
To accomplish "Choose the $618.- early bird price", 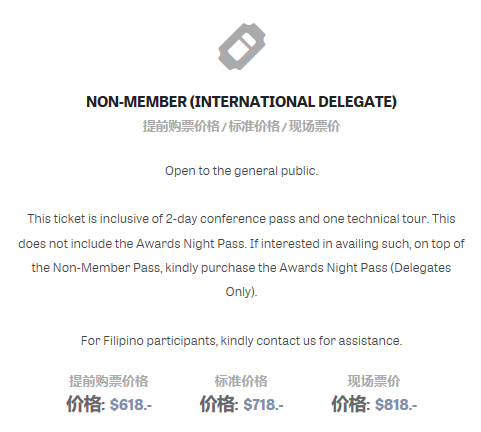I will (131, 405).
